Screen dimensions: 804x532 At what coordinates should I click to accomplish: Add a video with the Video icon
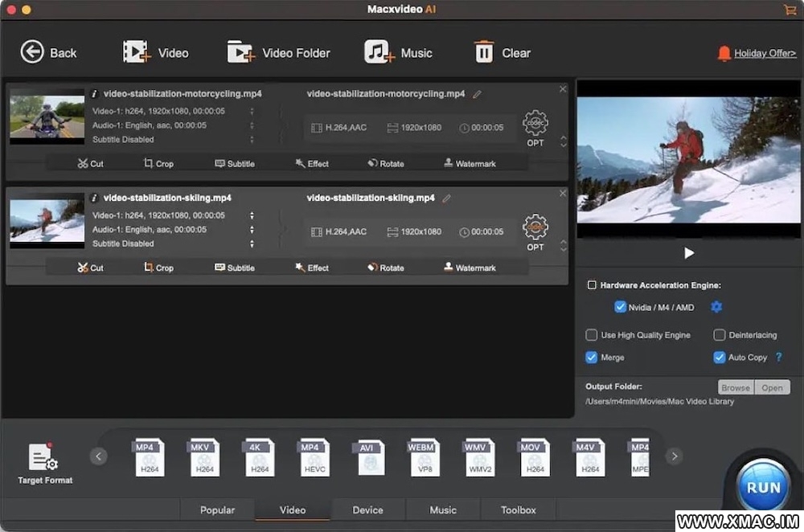point(137,52)
